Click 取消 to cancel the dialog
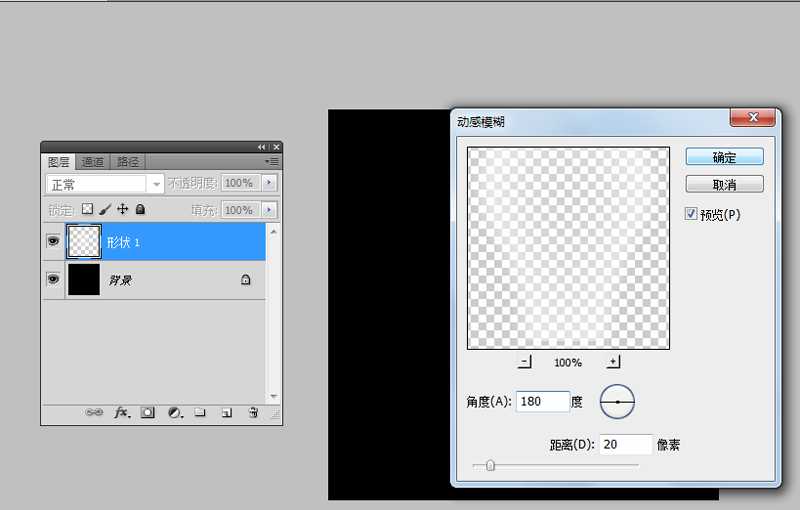 [x=724, y=185]
